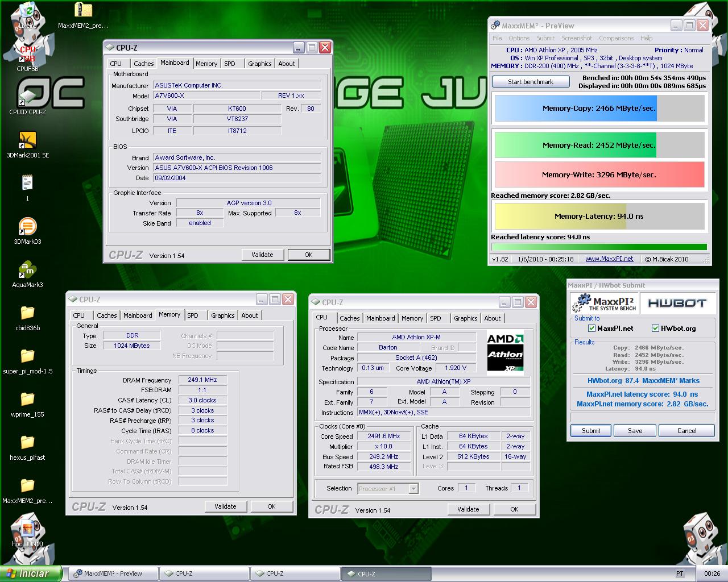Screen dimensions: 728x582
Task: Click the MaxxMEM² title bar icon
Action: 496,25
